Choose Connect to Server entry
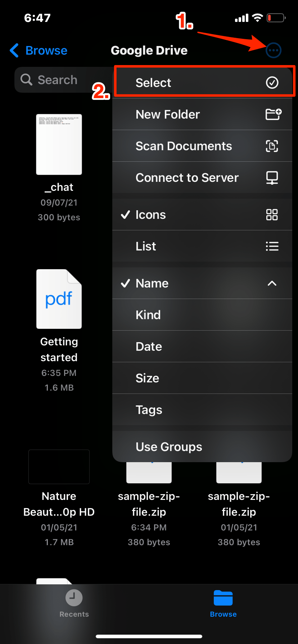This screenshot has width=298, height=644. (202, 178)
